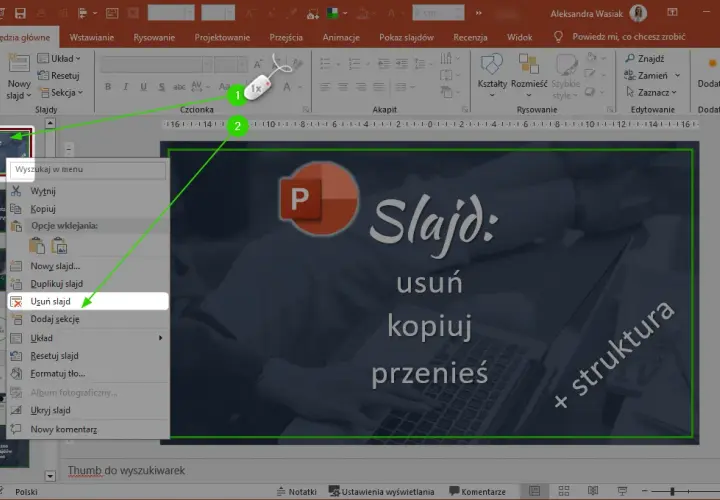Open the Pokaz slajdów tab
The image size is (720, 500).
[406, 37]
